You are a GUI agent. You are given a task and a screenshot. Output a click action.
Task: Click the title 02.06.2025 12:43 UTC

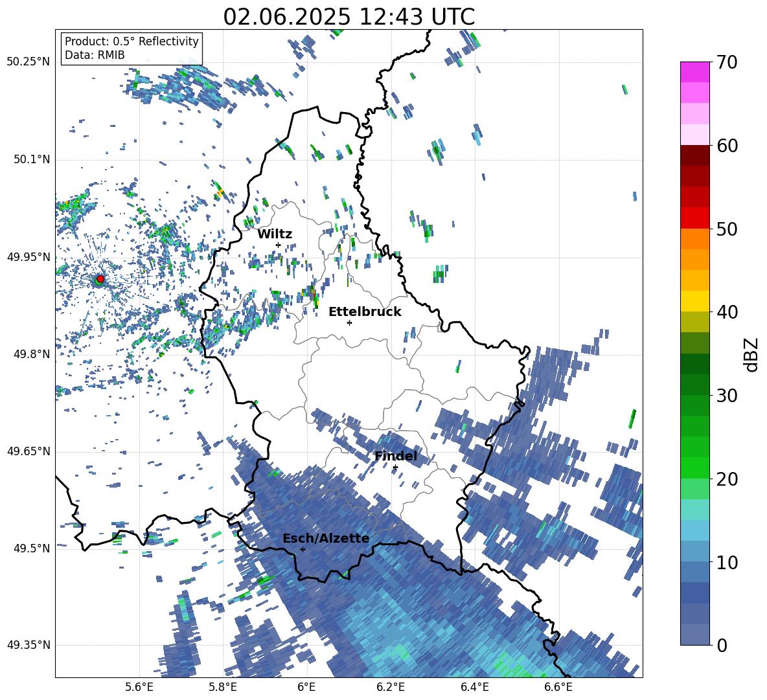(x=349, y=17)
